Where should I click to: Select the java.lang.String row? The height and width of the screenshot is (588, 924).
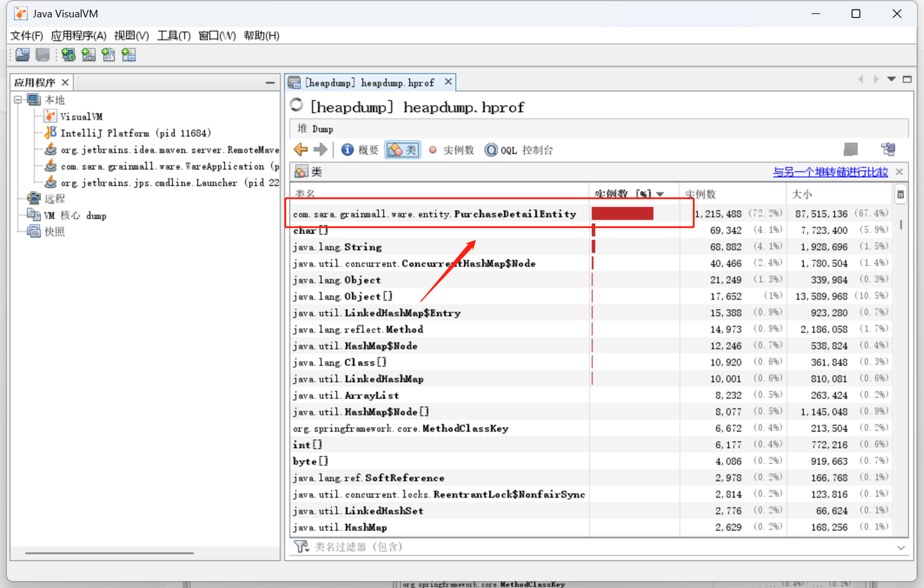pos(591,247)
